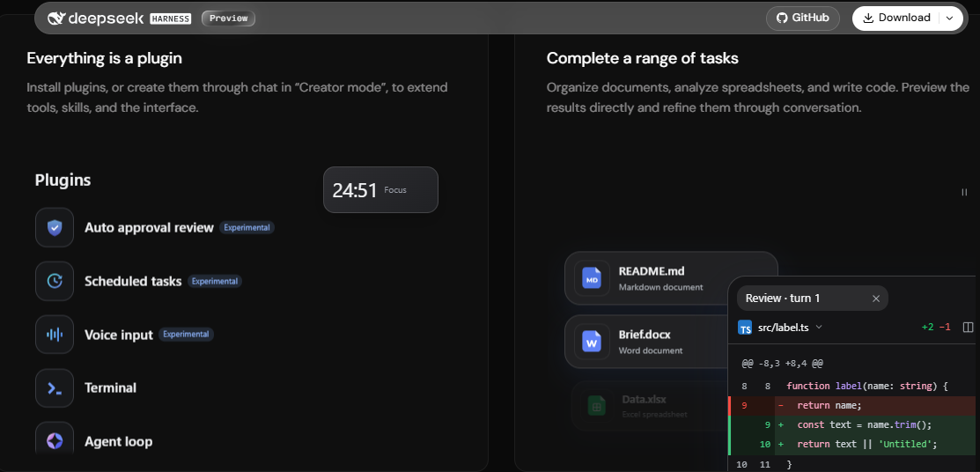Toggle split diff view icon

coord(969,327)
